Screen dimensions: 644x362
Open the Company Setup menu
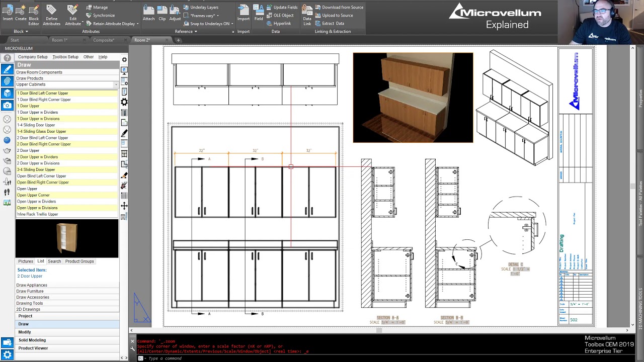click(x=33, y=57)
